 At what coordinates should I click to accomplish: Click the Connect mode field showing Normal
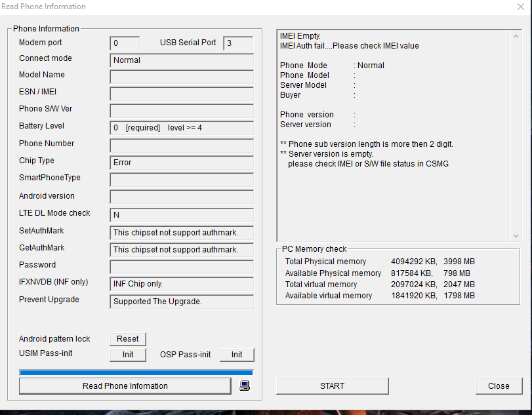tap(182, 60)
